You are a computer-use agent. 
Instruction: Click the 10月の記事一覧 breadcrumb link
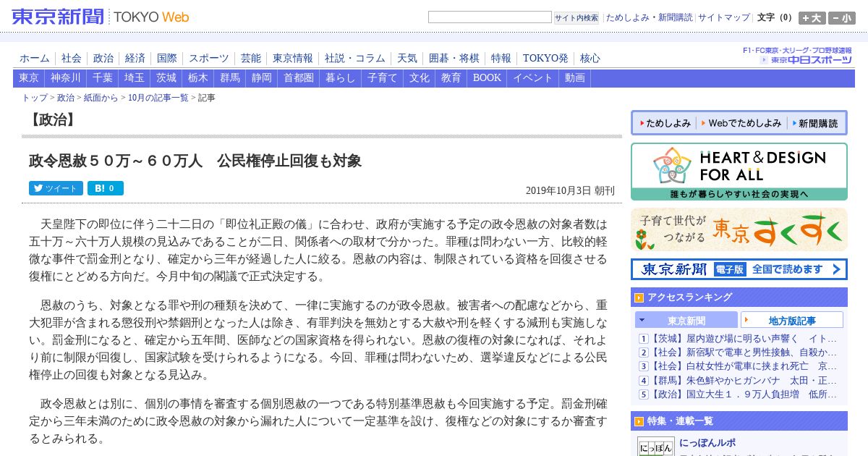click(158, 98)
